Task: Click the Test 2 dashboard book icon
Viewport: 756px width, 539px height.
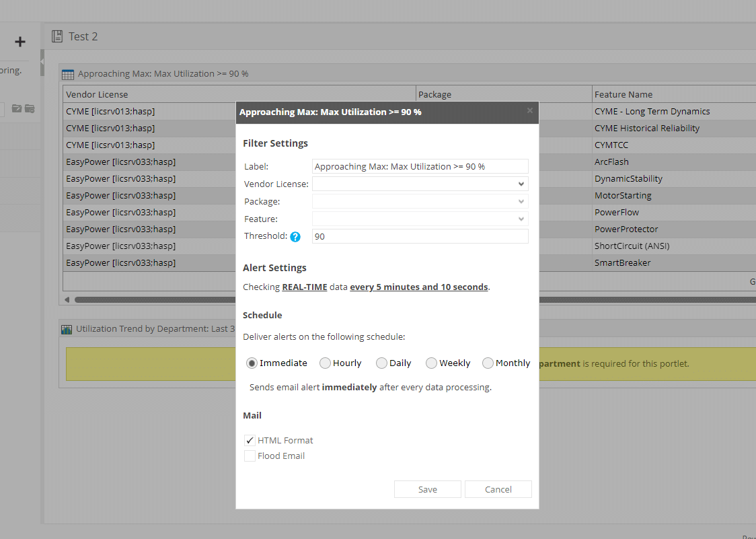Action: pos(57,36)
